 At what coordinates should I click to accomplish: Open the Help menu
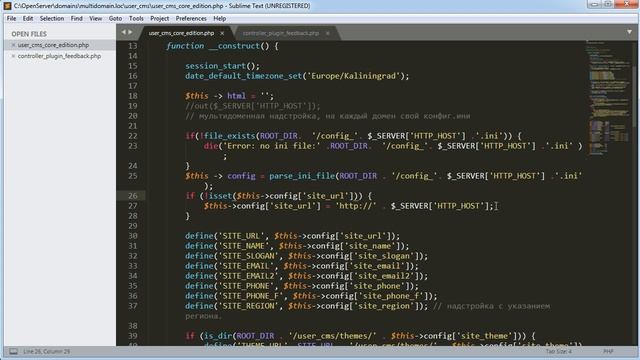[x=220, y=18]
